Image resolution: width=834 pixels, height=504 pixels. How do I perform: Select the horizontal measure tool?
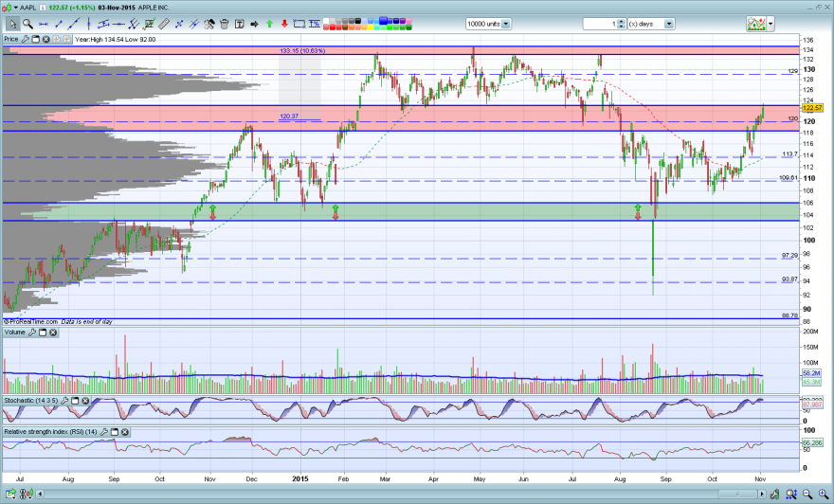(44, 24)
